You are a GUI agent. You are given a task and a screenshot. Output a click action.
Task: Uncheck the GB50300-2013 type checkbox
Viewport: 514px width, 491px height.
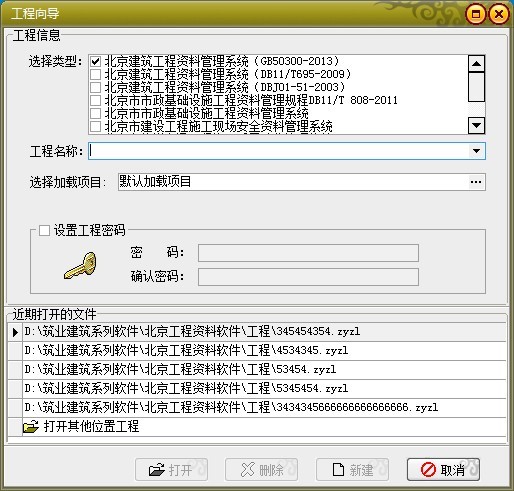click(x=96, y=61)
